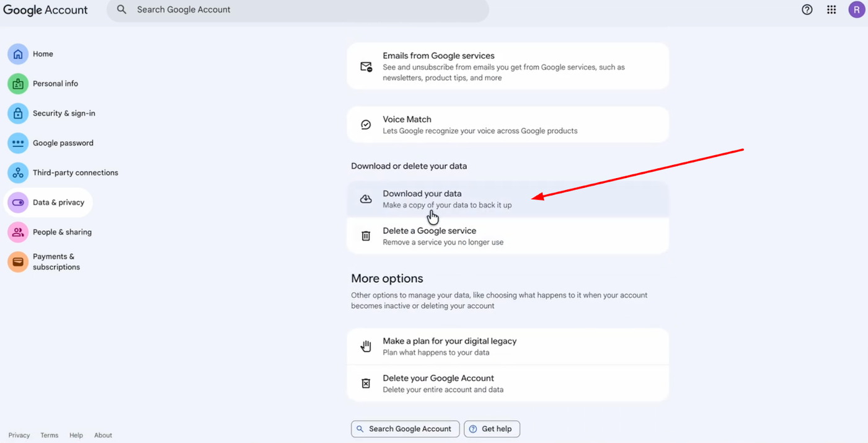This screenshot has width=868, height=443.
Task: Click the help question mark icon
Action: [x=807, y=10]
